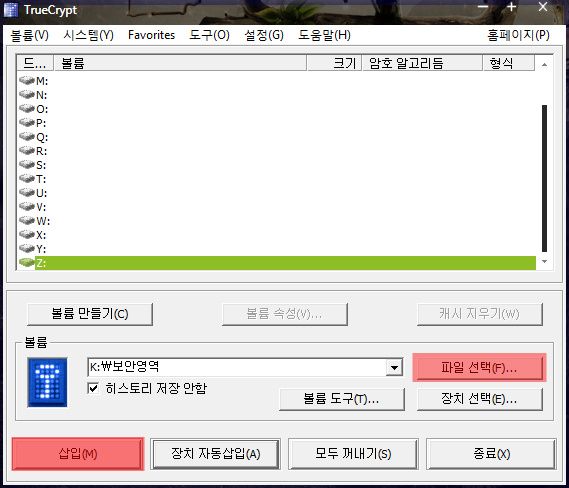This screenshot has width=569, height=488.
Task: Click the drive icon for V:
Action: tap(27, 206)
